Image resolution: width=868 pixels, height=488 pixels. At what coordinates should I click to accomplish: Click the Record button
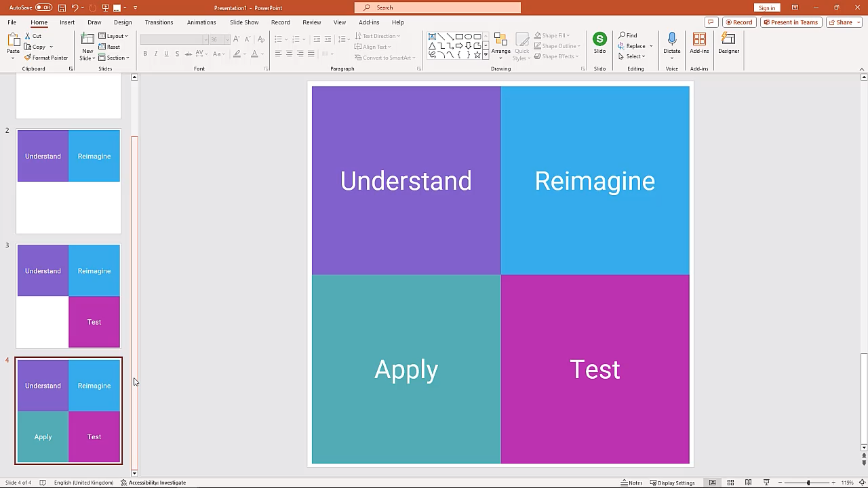tap(738, 22)
